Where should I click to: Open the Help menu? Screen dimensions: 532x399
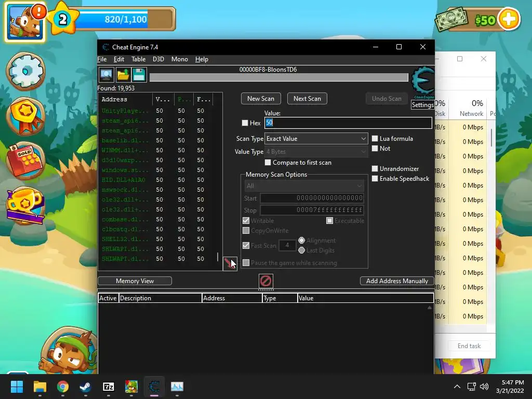[202, 59]
